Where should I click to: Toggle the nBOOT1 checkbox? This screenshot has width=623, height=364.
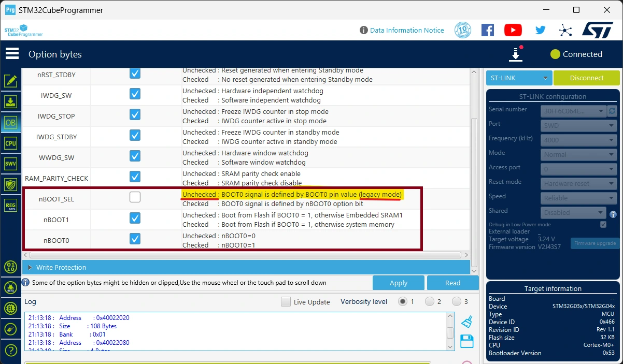tap(135, 218)
